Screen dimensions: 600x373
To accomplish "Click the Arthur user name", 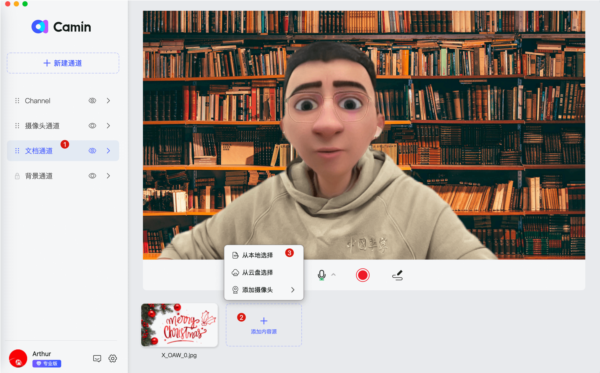I will coord(42,353).
